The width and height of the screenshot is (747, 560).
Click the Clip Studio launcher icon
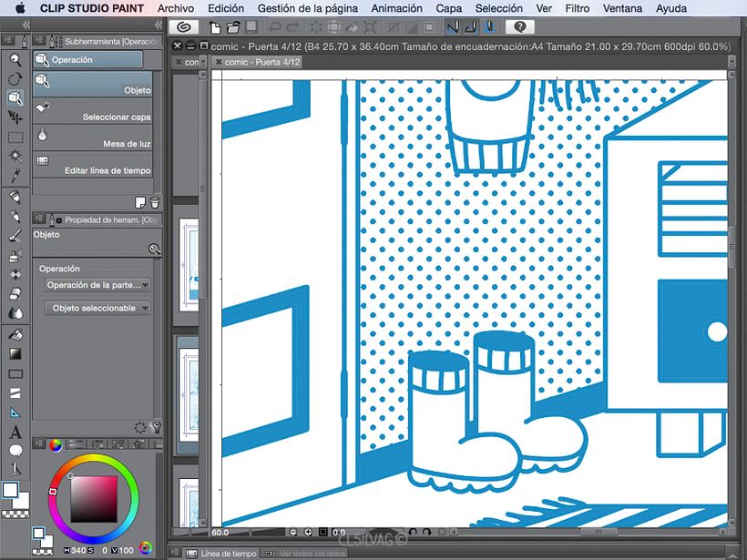tap(185, 27)
